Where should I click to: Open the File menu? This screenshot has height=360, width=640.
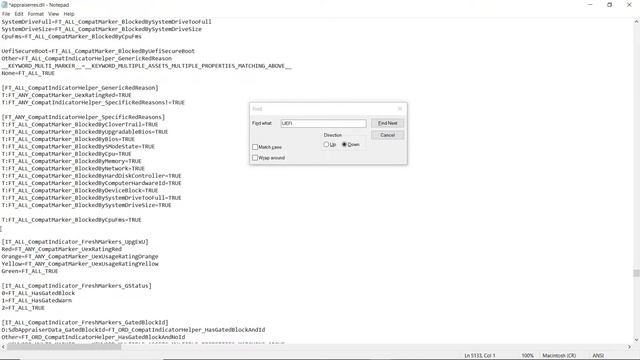coord(6,14)
